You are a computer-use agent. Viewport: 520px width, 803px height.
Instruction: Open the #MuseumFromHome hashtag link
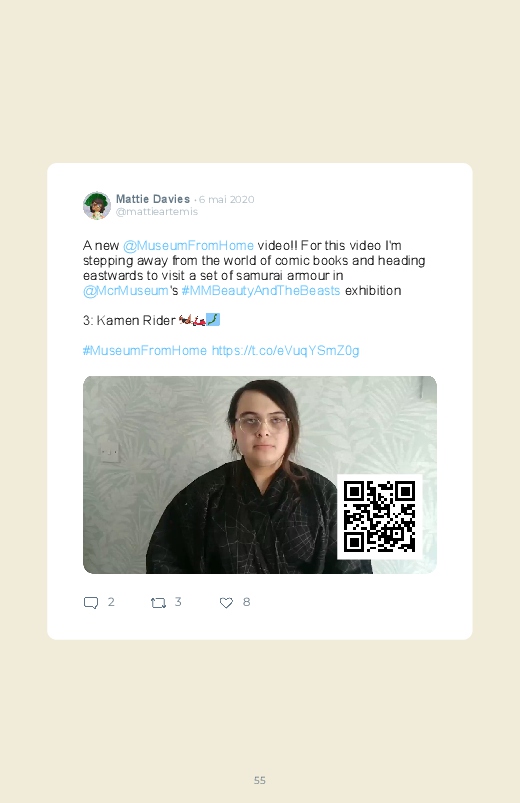[145, 350]
